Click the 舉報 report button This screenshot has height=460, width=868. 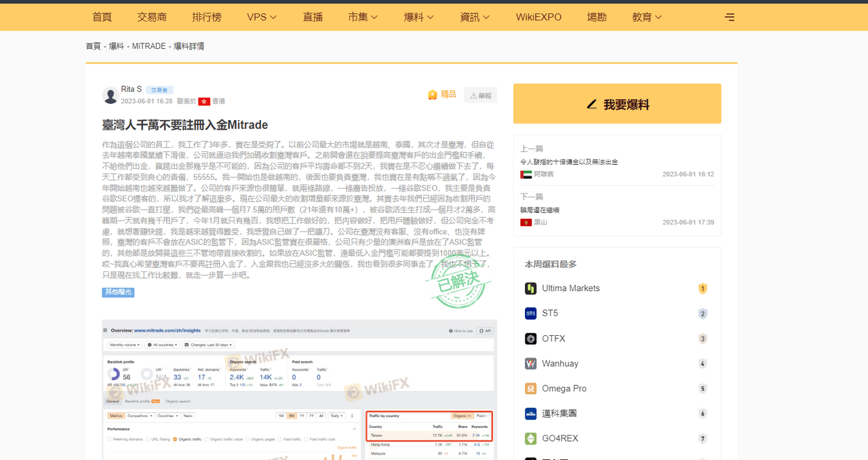coord(481,96)
